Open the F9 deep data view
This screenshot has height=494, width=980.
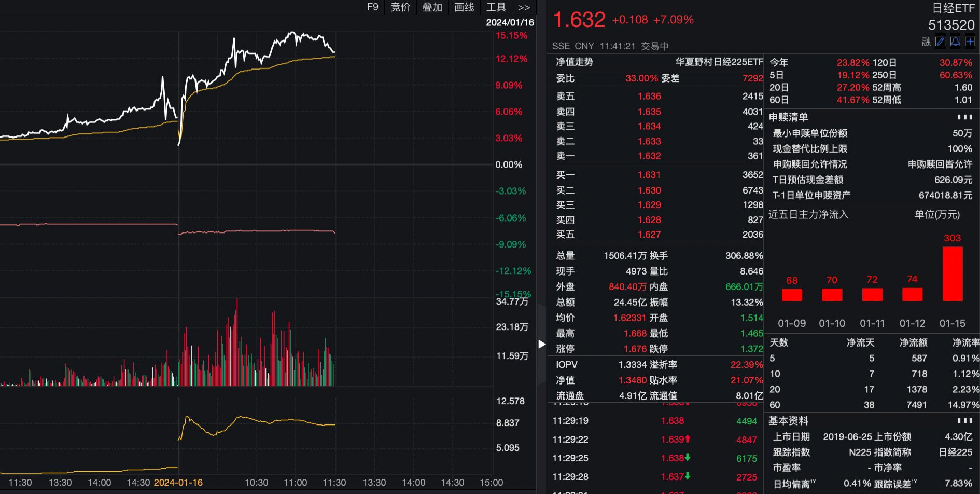372,7
